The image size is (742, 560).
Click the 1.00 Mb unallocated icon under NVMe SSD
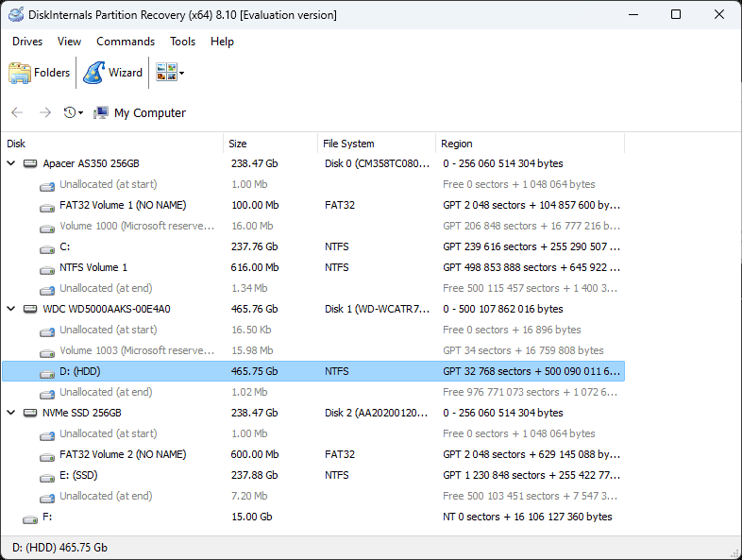pos(47,435)
